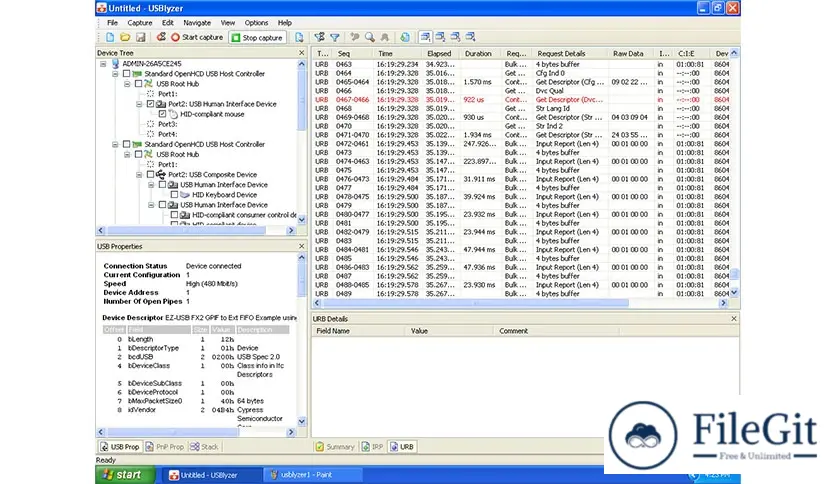Click the red Start capture icon

coord(175,37)
